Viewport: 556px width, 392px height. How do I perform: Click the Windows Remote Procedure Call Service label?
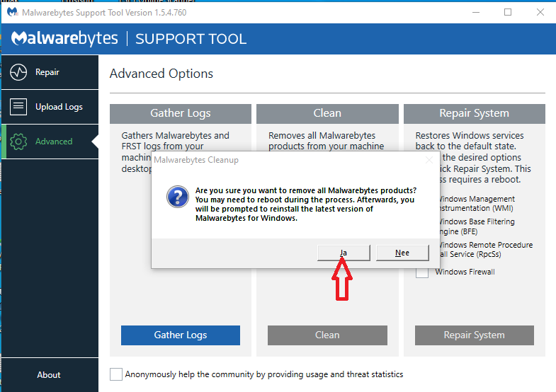point(485,250)
